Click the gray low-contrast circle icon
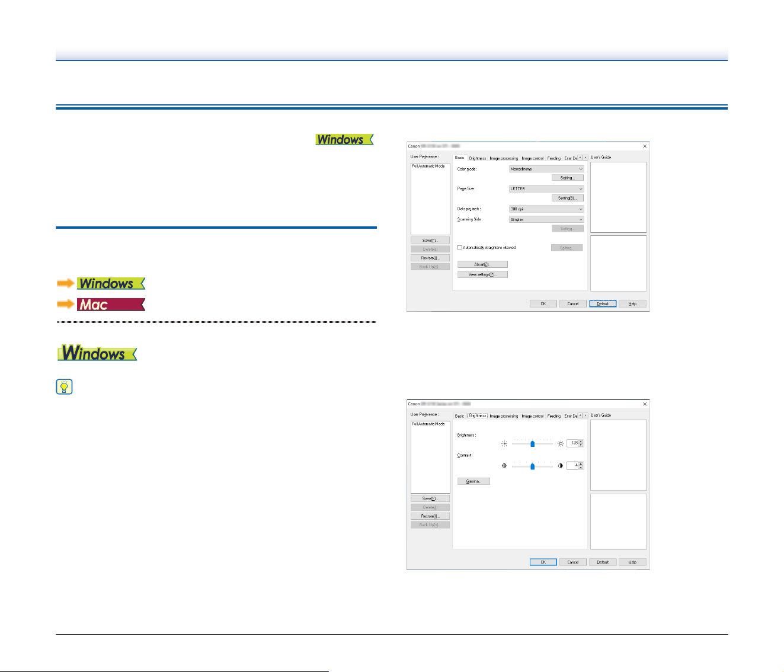 click(x=504, y=466)
